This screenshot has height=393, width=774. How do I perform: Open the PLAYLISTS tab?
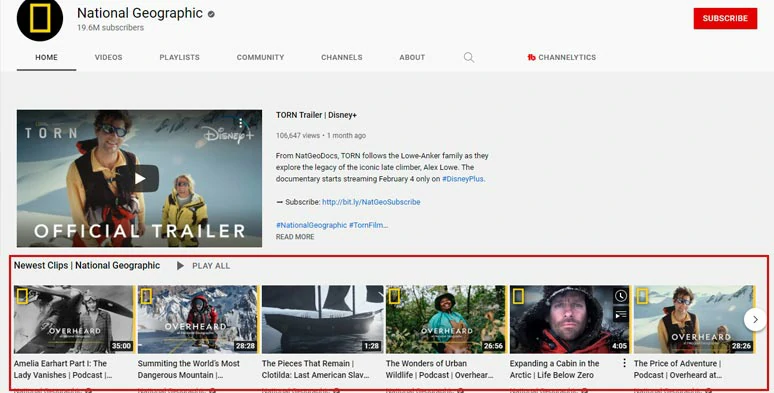[180, 57]
